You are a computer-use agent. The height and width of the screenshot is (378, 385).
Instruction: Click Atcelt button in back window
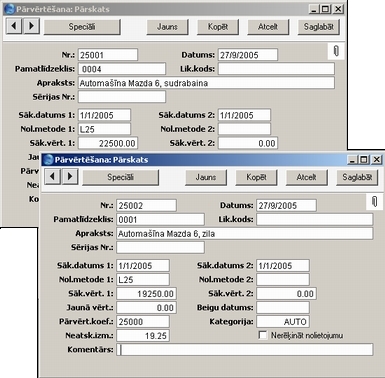pyautogui.click(x=268, y=27)
